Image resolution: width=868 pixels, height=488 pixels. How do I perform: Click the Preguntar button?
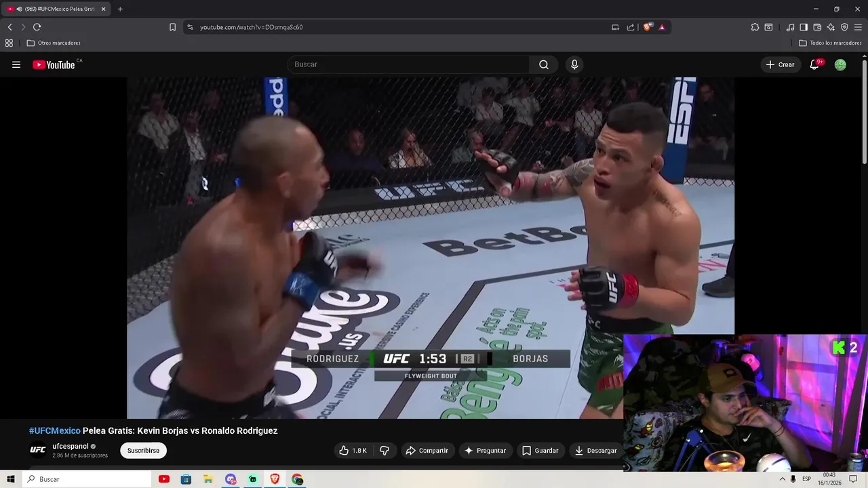485,450
